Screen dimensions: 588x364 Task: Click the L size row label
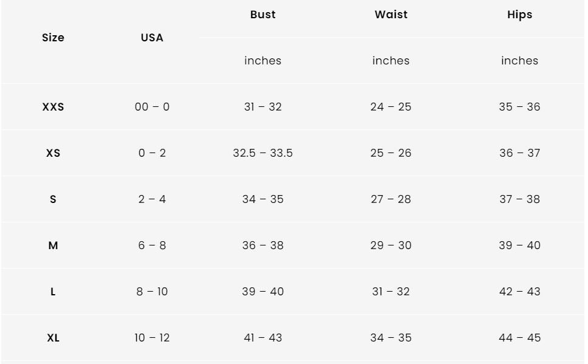pos(53,292)
